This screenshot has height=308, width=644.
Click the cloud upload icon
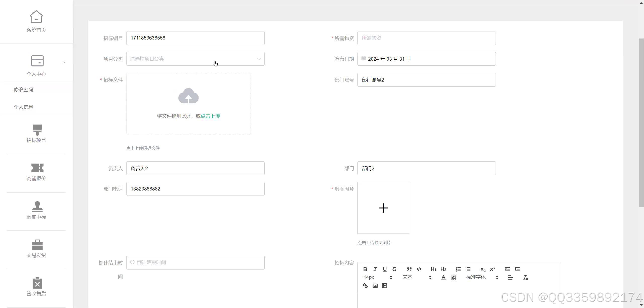click(x=188, y=96)
